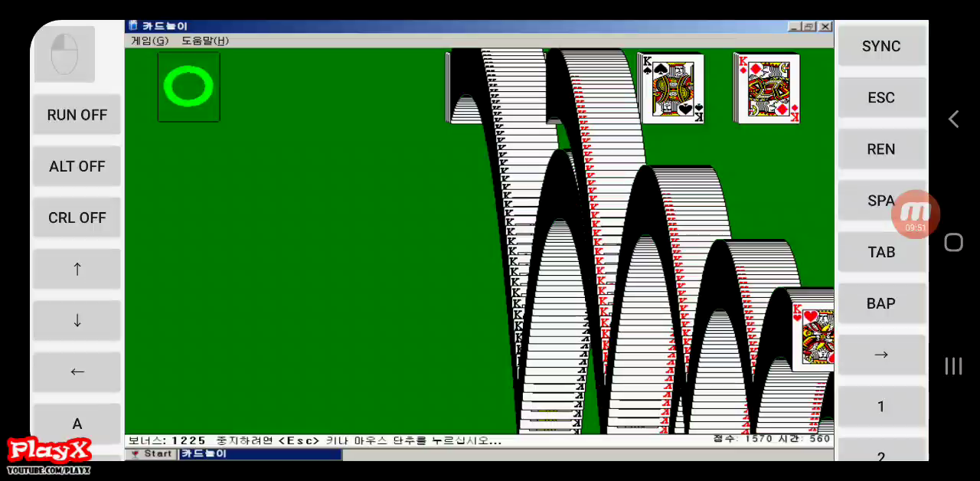The width and height of the screenshot is (980, 481).
Task: Click the King of Diamonds foundation card
Action: 768,87
